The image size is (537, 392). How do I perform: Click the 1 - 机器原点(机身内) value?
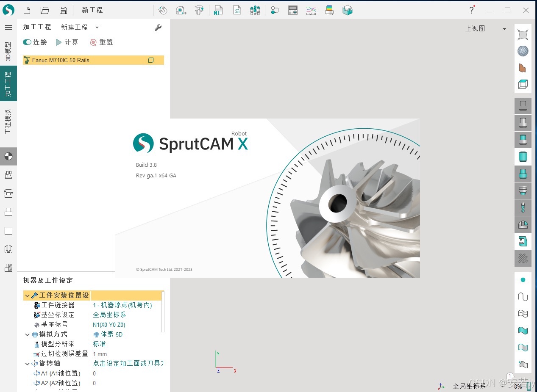[122, 305]
